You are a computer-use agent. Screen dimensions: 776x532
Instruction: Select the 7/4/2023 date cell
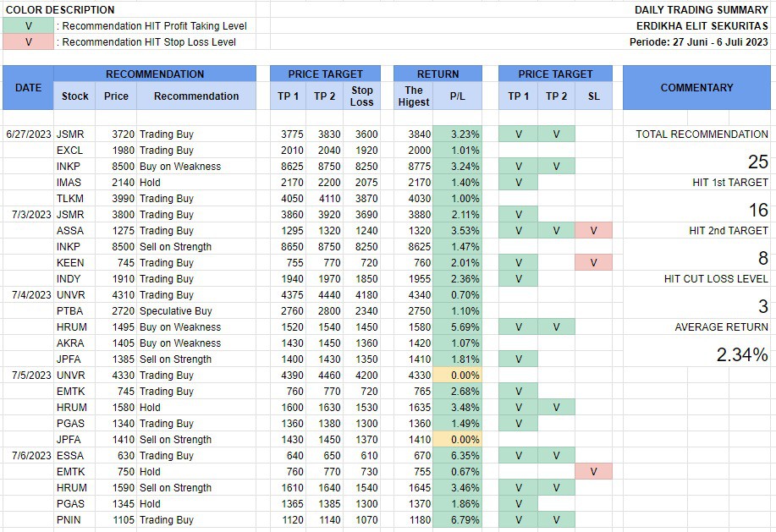(x=28, y=295)
